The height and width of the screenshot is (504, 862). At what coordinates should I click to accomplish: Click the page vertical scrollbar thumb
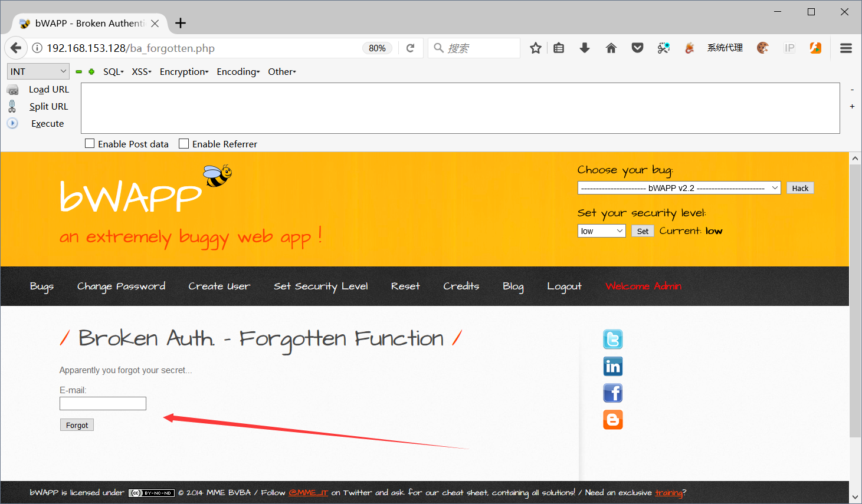[x=856, y=301]
